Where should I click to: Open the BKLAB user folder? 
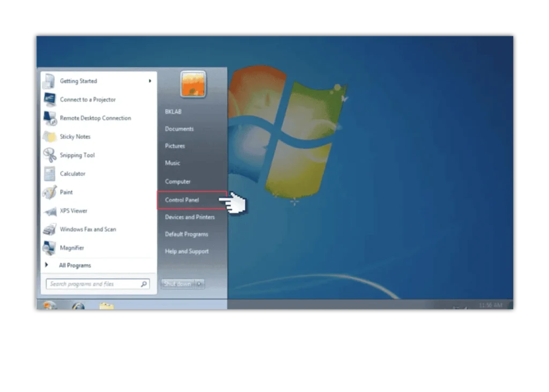click(173, 111)
